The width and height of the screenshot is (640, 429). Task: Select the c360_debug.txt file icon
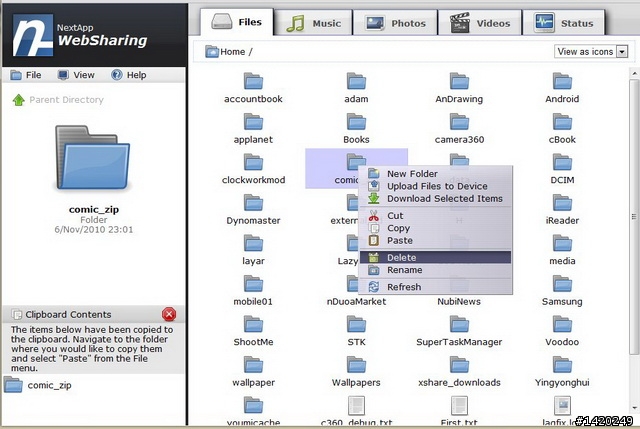(x=356, y=405)
